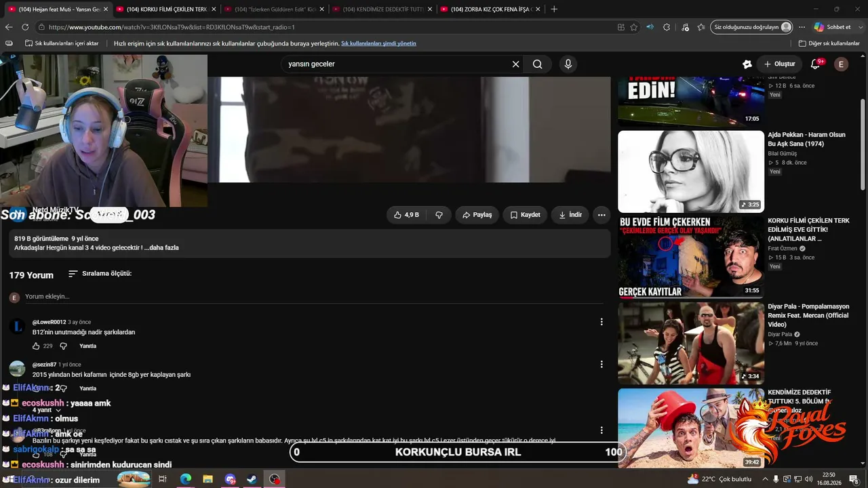
Task: Click the Paylaş share button
Action: click(x=477, y=215)
